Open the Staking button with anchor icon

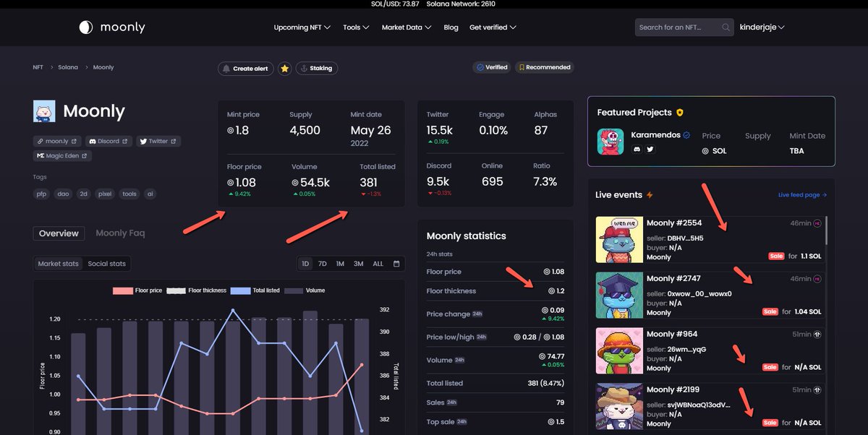(317, 69)
